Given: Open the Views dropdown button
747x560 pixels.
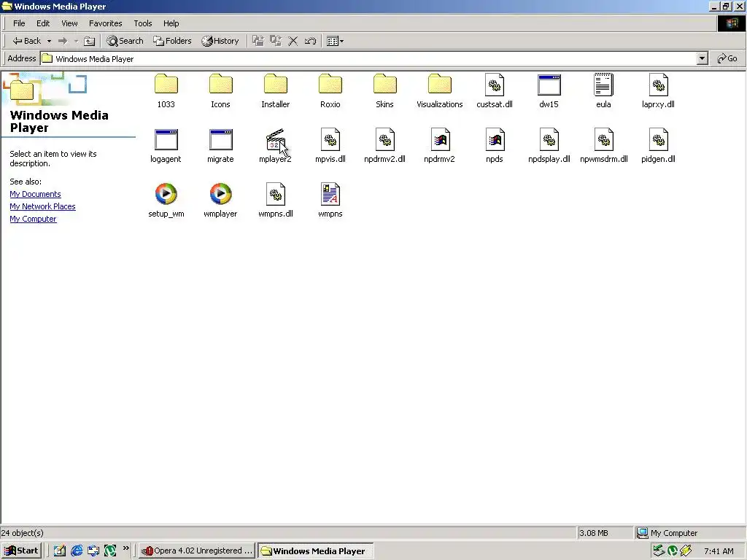Looking at the screenshot, I should (336, 42).
